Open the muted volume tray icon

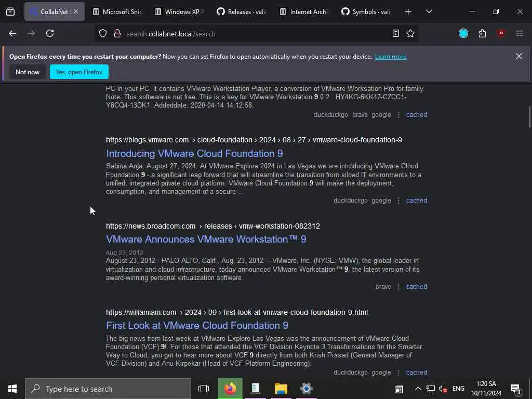(x=443, y=389)
